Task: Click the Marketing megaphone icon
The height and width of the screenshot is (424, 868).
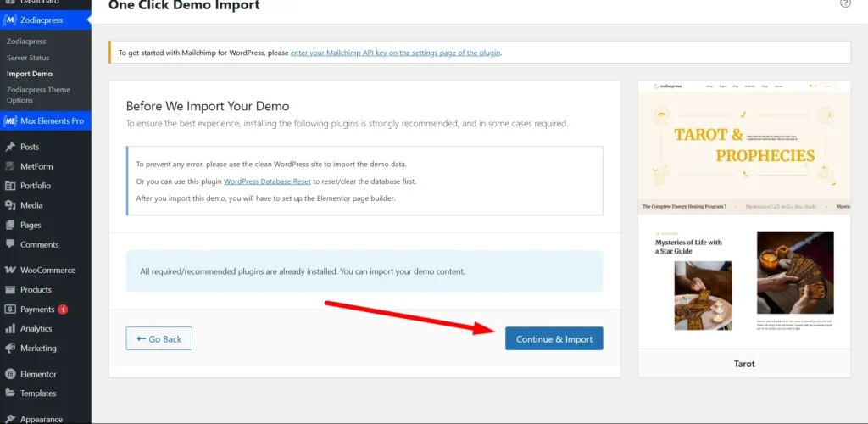Action: (x=10, y=349)
